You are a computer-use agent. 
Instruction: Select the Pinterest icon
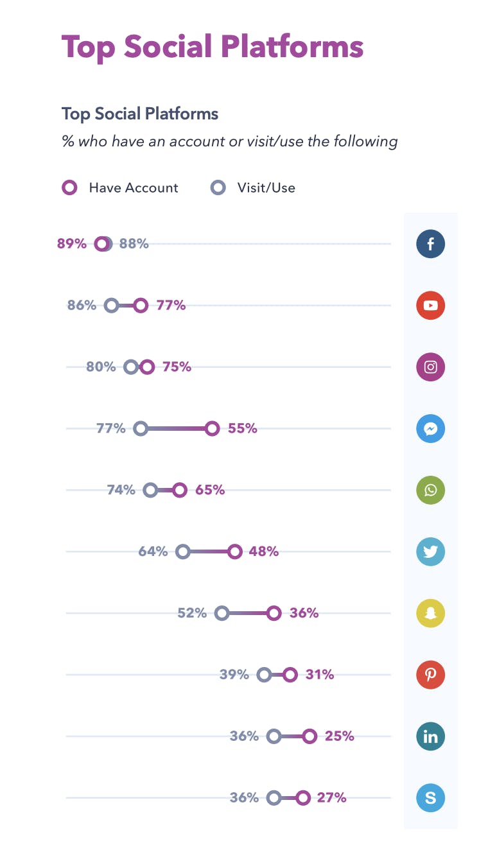click(x=430, y=675)
